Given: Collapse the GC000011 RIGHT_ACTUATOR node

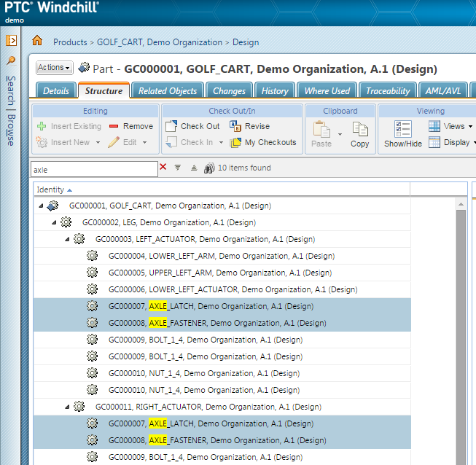Looking at the screenshot, I should (67, 407).
